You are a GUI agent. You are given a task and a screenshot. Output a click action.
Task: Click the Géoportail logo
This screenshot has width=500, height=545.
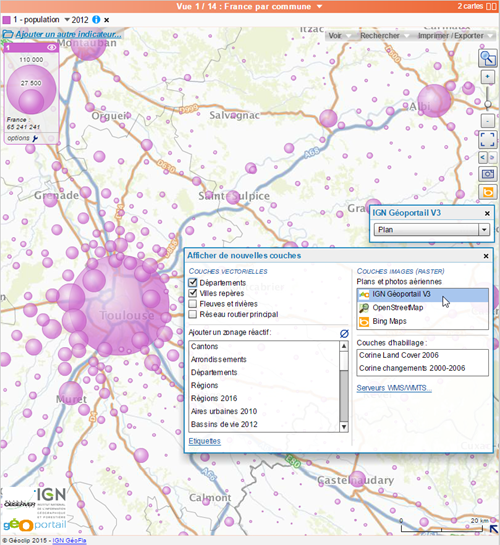(34, 525)
